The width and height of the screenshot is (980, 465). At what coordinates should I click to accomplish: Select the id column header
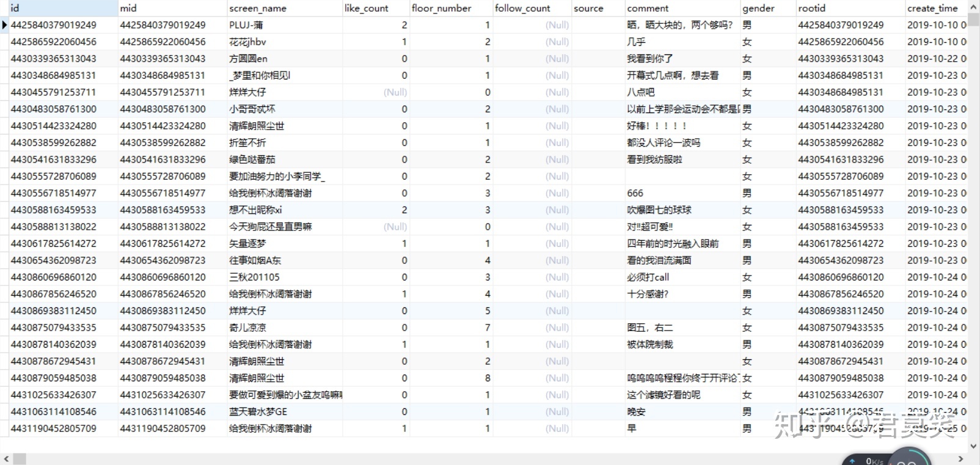tap(61, 8)
